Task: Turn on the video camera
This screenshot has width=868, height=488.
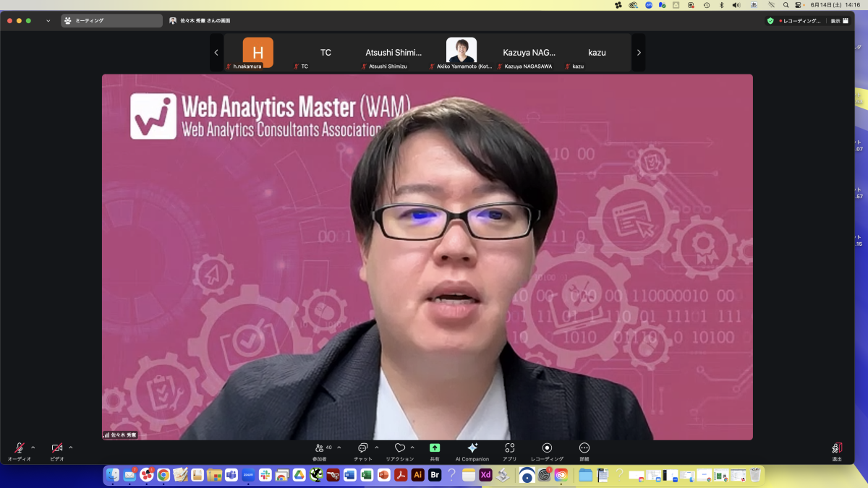Action: coord(57,448)
